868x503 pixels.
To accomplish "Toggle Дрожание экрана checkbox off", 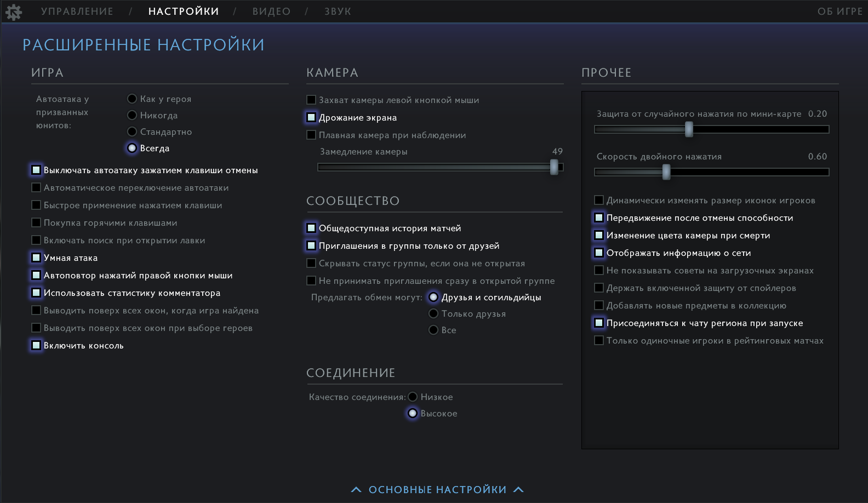I will coord(311,117).
